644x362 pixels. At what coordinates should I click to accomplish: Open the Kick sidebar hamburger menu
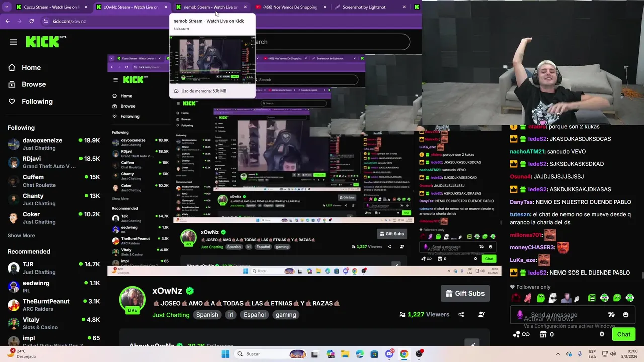14,42
